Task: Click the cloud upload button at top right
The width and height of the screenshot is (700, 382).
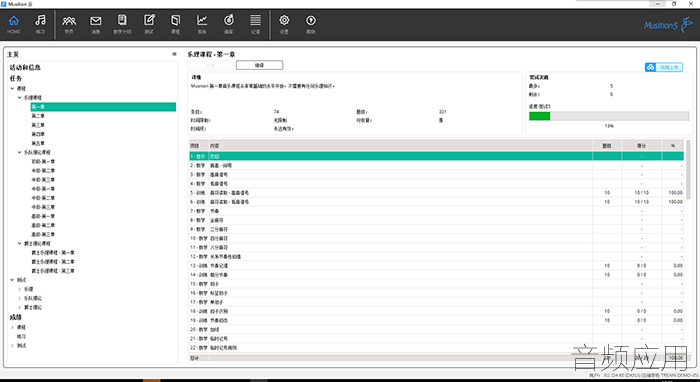Action: (664, 67)
